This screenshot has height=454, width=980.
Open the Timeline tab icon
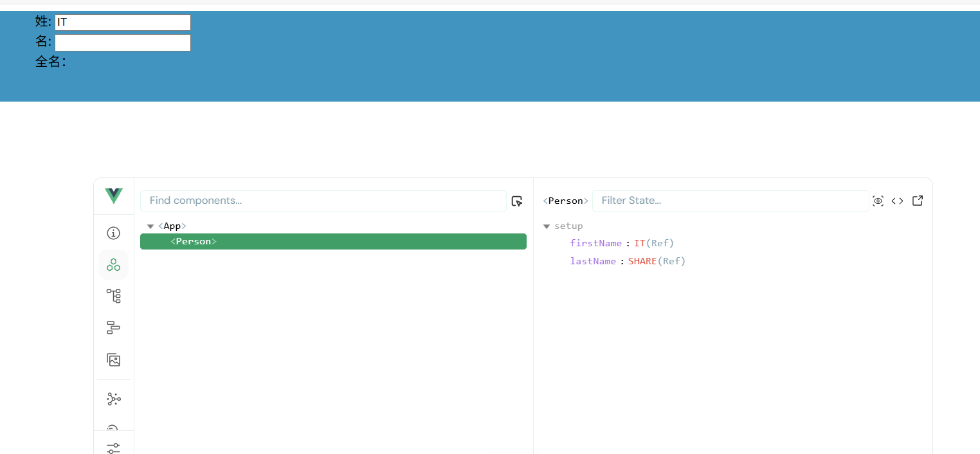(x=114, y=328)
